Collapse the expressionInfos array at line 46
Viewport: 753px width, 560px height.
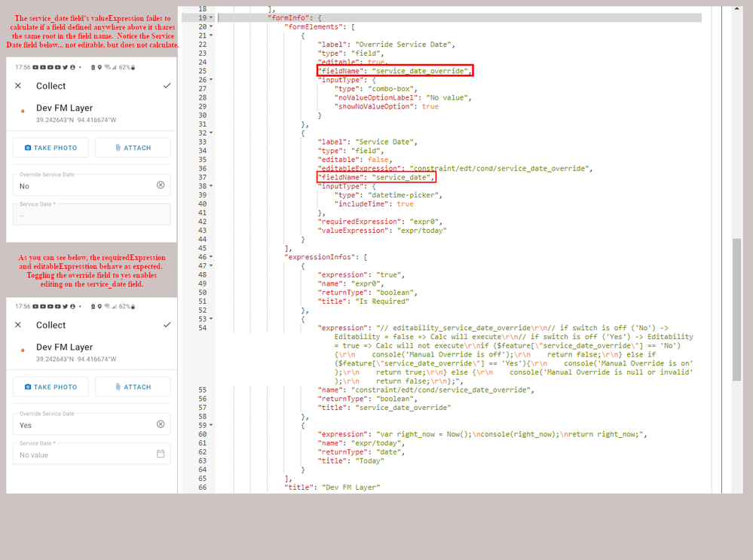click(x=211, y=257)
